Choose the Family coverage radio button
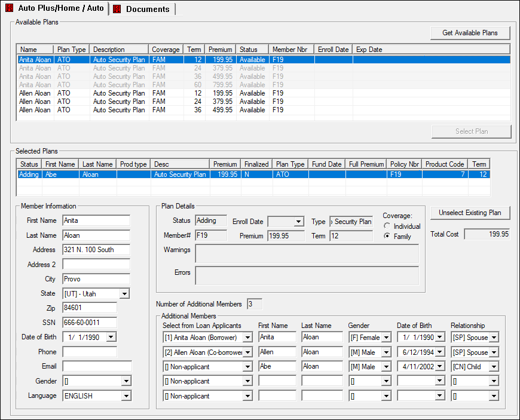This screenshot has width=520, height=420. tap(387, 237)
